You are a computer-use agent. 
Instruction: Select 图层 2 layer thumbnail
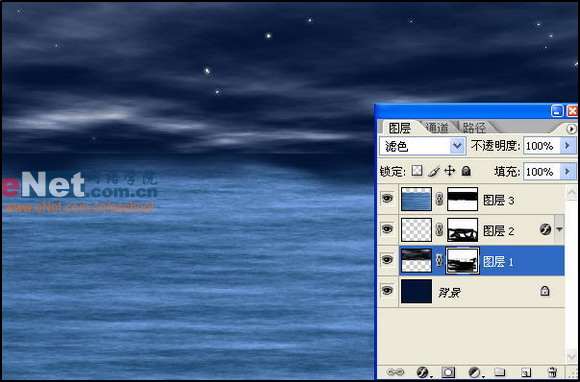point(417,230)
